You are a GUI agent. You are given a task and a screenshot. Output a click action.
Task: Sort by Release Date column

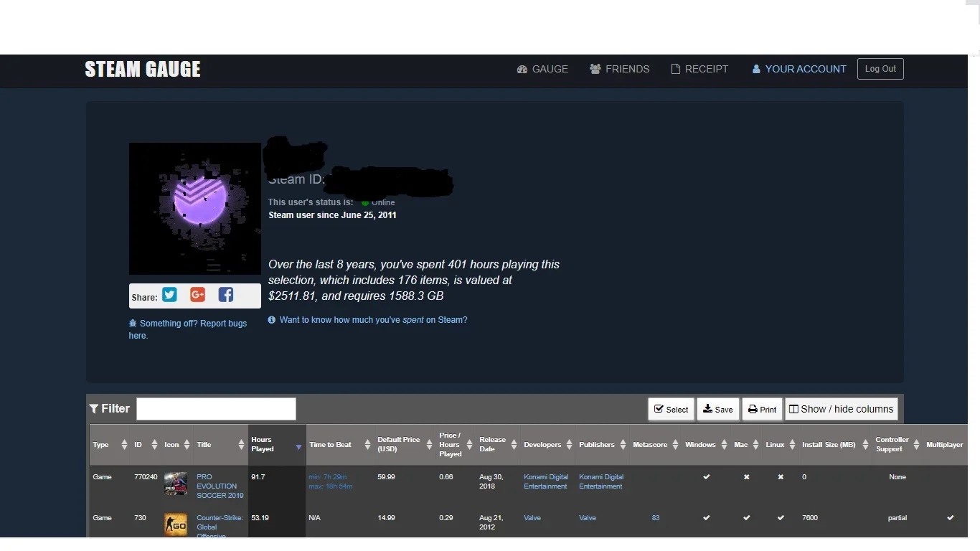pos(498,445)
